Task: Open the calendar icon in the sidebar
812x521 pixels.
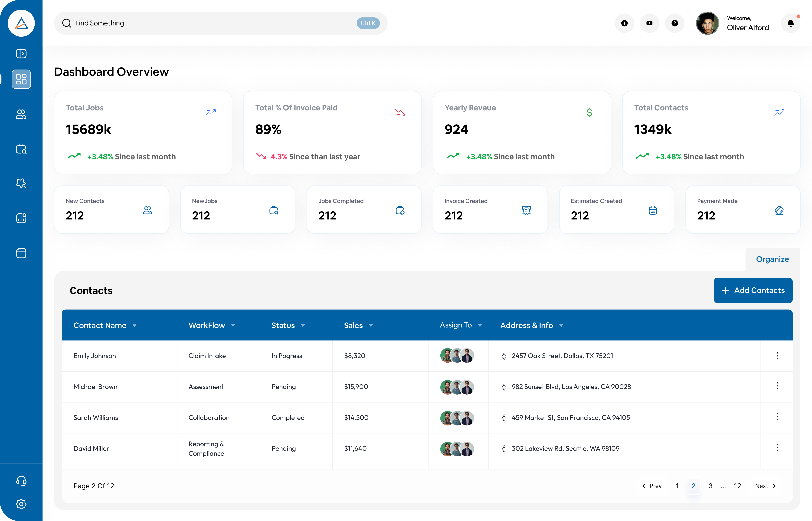Action: pos(21,253)
